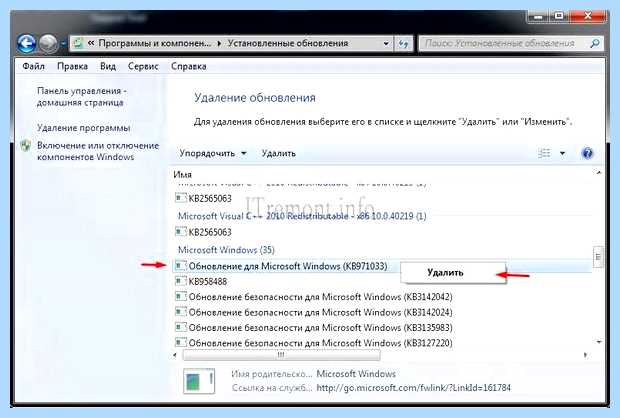Screen dimensions: 620x418
Task: Click the horizontal scroll right arrow
Action: [585, 355]
